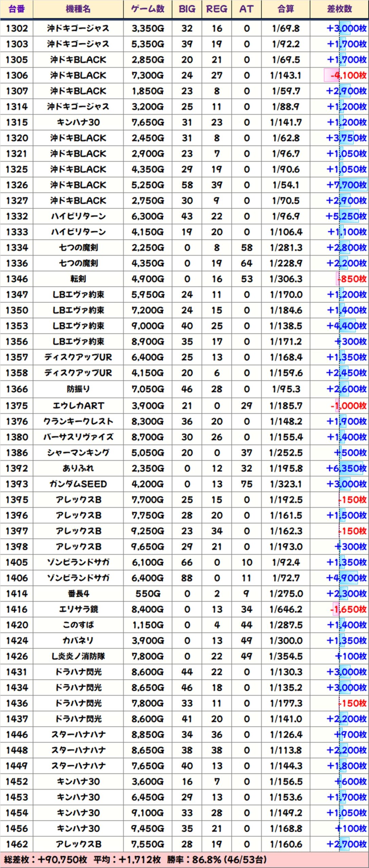This screenshot has height=868, width=369.
Task: Click 七つの魔剣 in row 1334
Action: pyautogui.click(x=78, y=248)
